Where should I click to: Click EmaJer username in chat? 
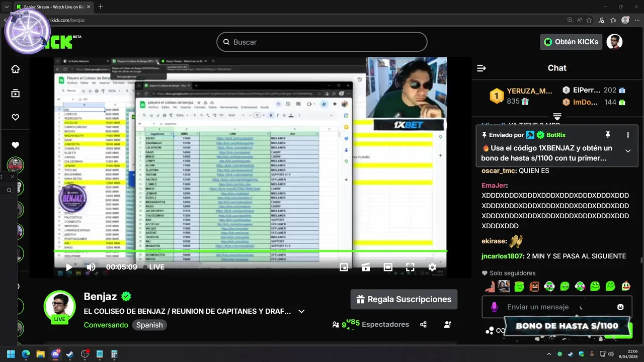click(494, 186)
